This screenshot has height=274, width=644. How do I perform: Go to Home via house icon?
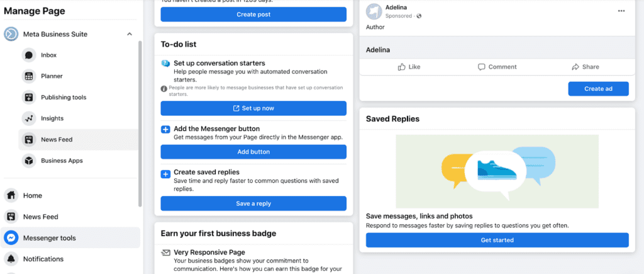[11, 195]
